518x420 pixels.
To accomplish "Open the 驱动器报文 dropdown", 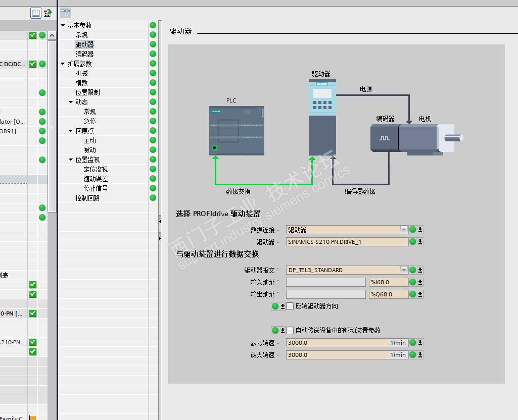I will coord(404,270).
